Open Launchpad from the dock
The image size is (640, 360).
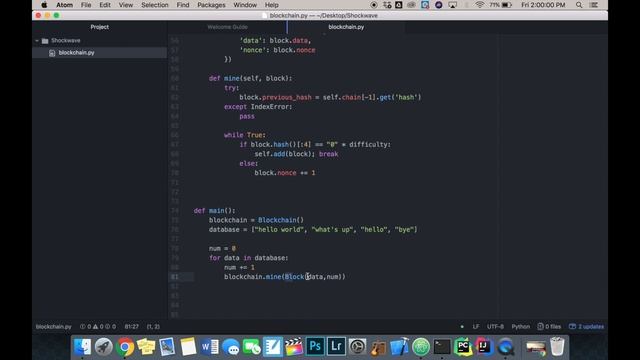point(104,347)
